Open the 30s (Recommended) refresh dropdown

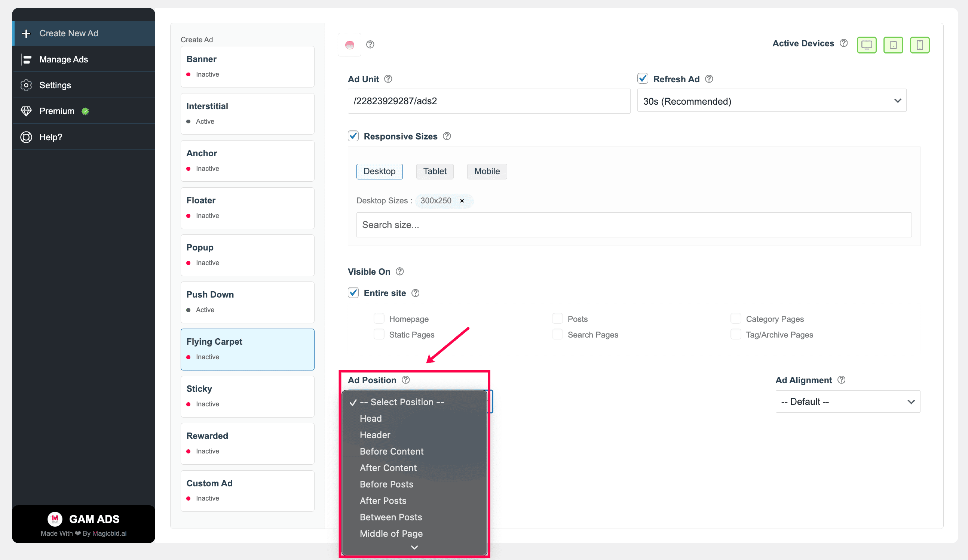click(x=771, y=101)
